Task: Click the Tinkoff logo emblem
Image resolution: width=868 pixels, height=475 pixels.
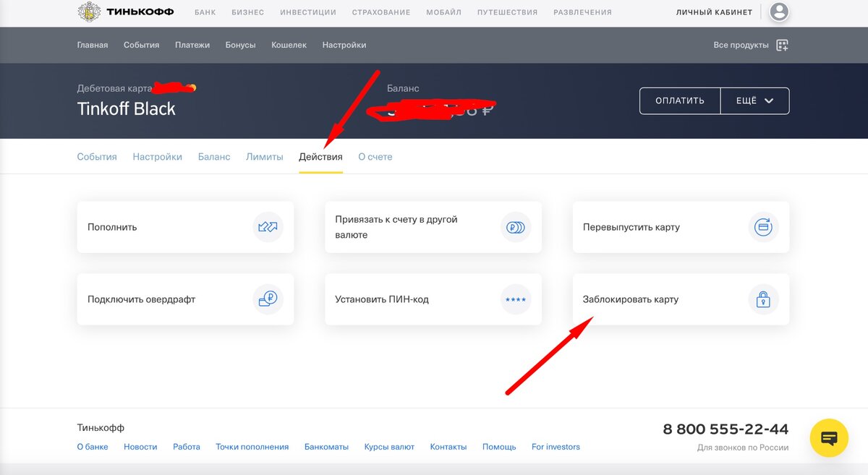Action: 88,12
